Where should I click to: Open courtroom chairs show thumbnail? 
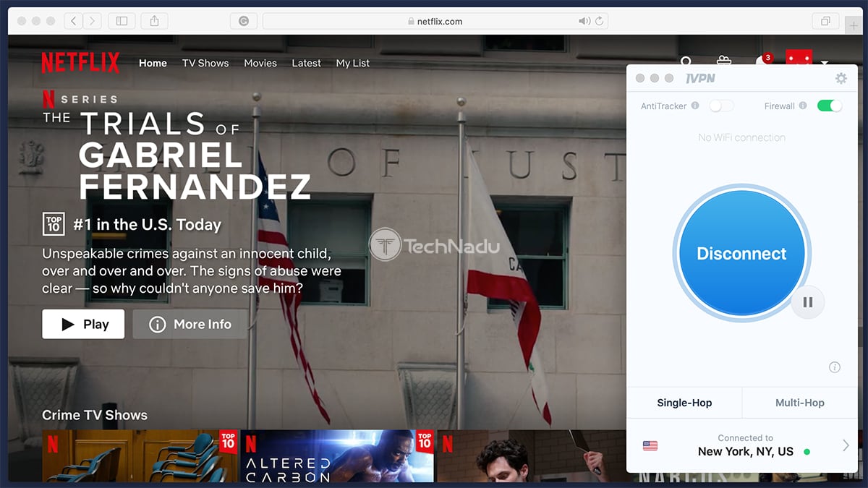139,456
